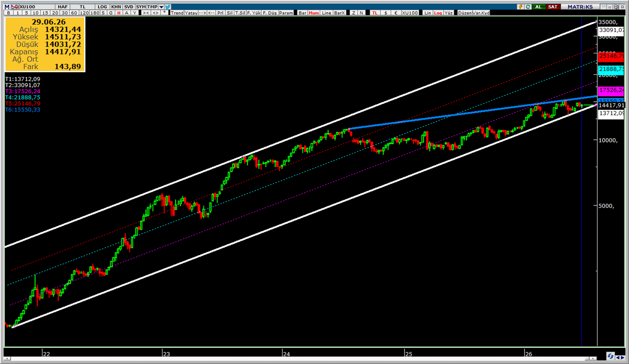The width and height of the screenshot is (629, 364).
Task: Click the chart symbol icon beside XU100
Action: click(15, 6)
